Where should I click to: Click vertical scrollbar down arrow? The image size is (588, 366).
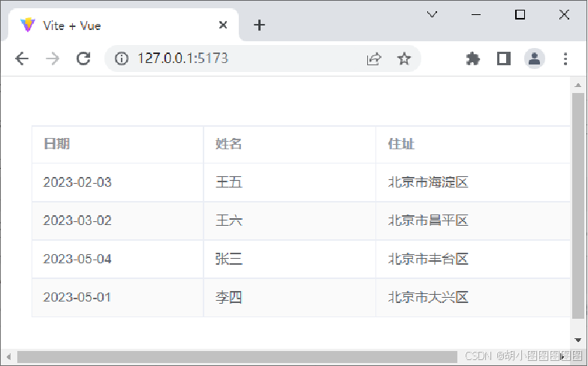point(578,340)
